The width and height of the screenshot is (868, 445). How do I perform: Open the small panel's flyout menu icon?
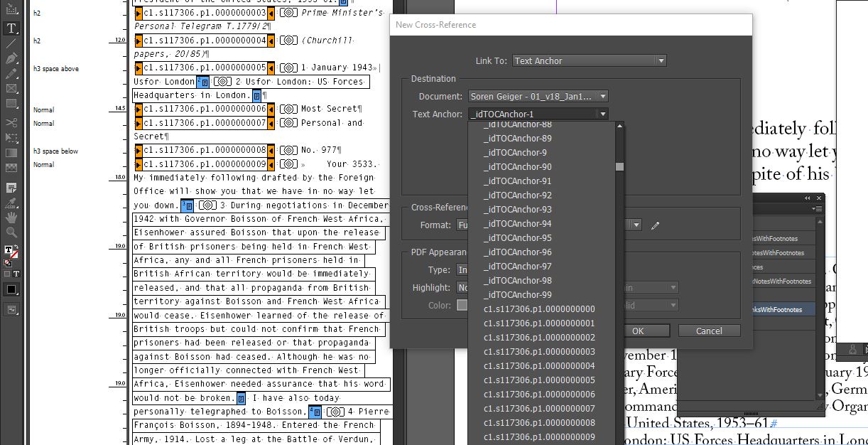coord(818,209)
